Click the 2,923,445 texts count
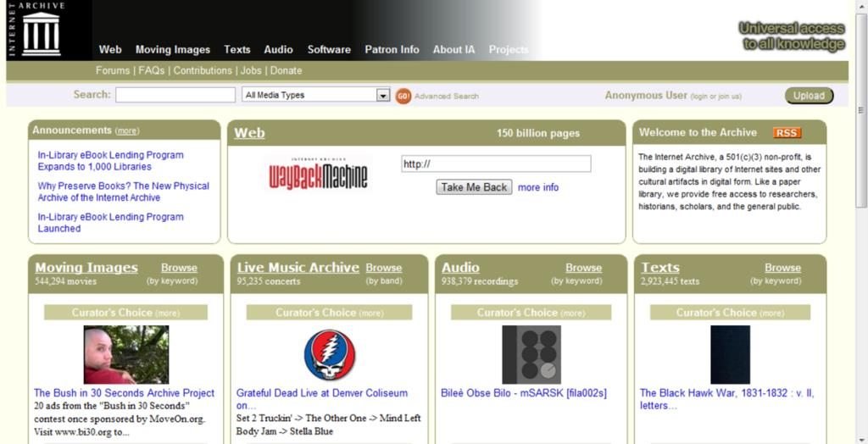The width and height of the screenshot is (868, 444). point(670,281)
